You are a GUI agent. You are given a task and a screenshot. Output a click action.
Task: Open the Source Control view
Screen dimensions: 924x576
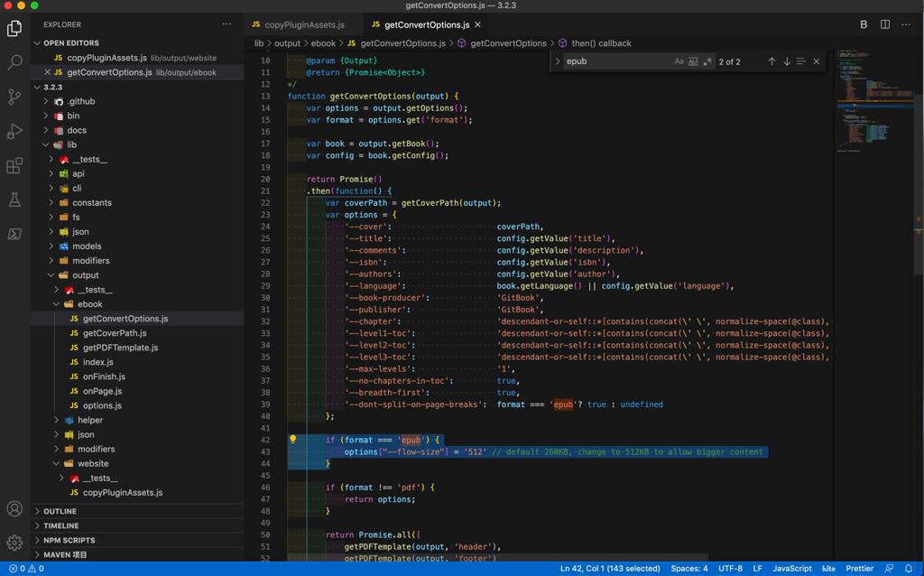coord(14,97)
